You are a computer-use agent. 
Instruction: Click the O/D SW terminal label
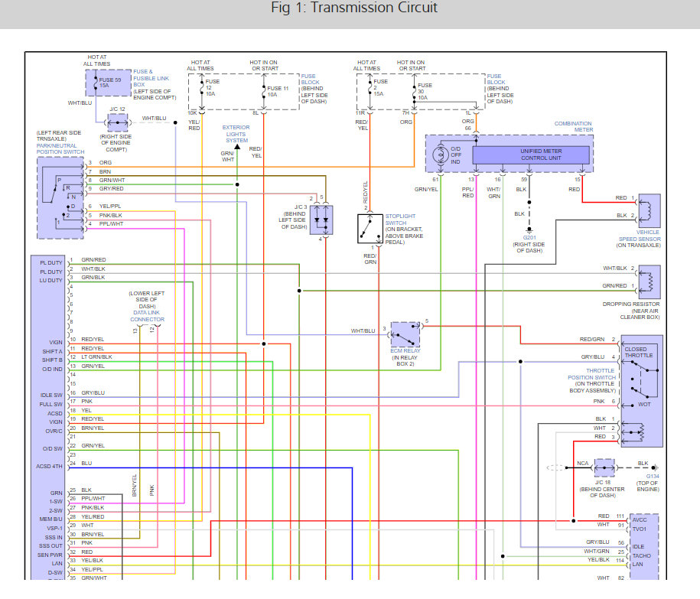point(53,449)
